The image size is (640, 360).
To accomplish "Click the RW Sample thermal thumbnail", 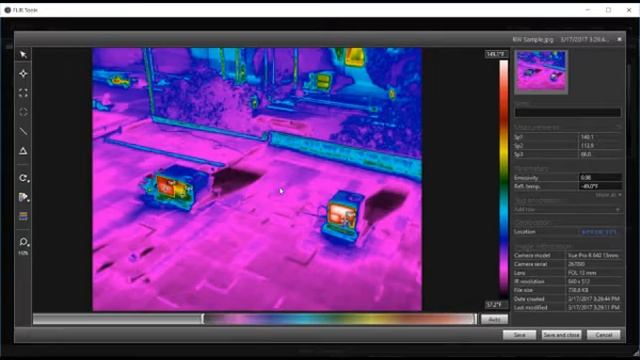I will pos(541,72).
